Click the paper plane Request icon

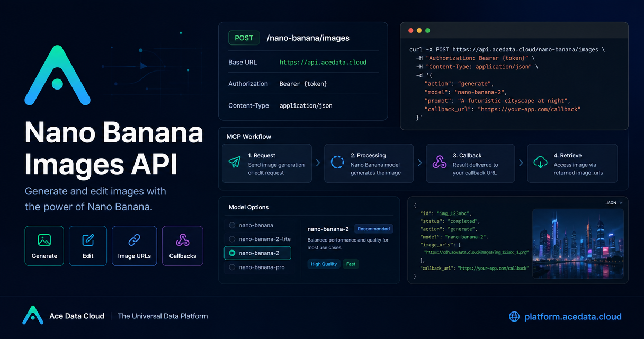pos(235,163)
